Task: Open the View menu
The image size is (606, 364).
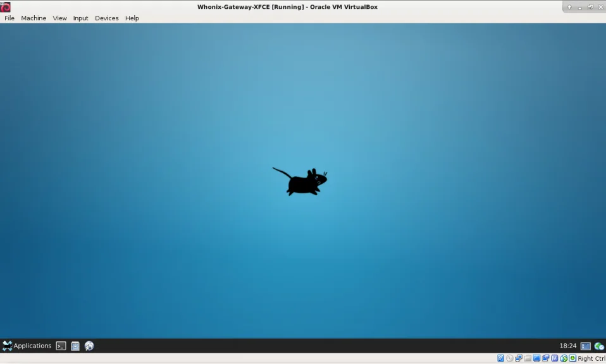Action: pyautogui.click(x=60, y=18)
